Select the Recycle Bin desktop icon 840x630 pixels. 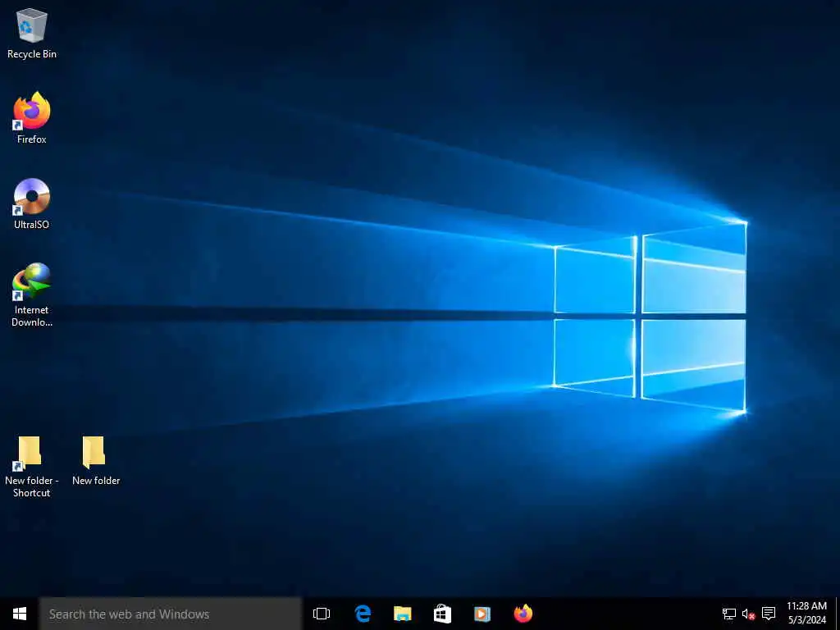[x=32, y=33]
